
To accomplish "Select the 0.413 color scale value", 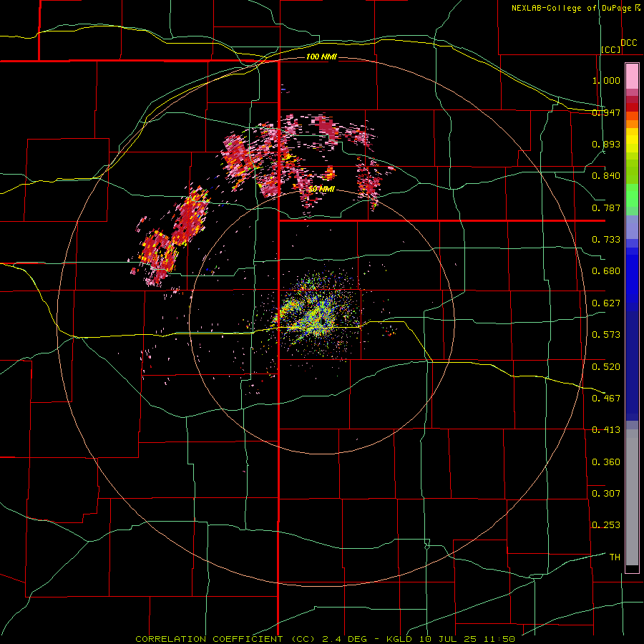I will pyautogui.click(x=606, y=429).
